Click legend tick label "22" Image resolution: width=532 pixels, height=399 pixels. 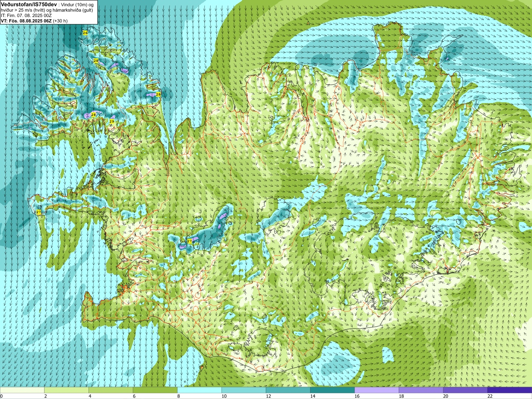[x=490, y=396]
